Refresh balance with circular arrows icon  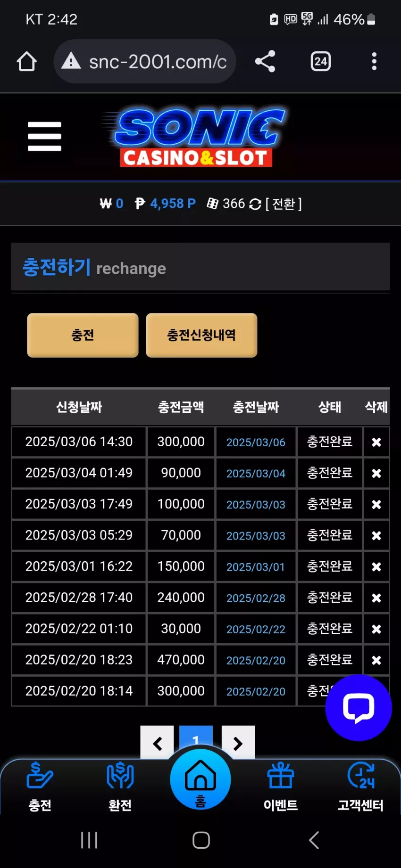255,204
